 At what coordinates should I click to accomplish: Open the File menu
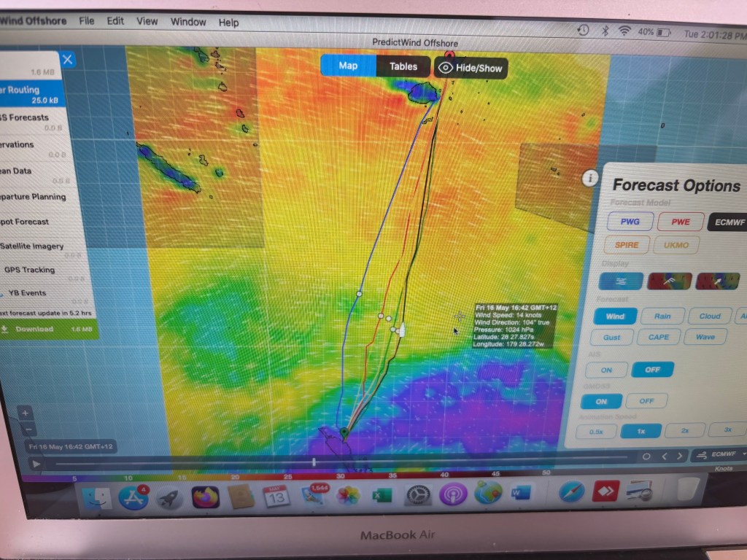(x=86, y=20)
